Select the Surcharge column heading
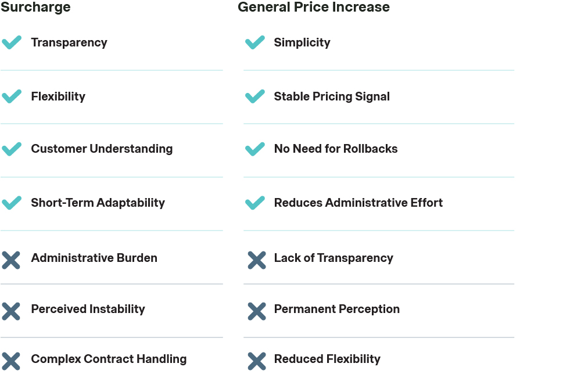The height and width of the screenshot is (392, 581). coord(35,8)
